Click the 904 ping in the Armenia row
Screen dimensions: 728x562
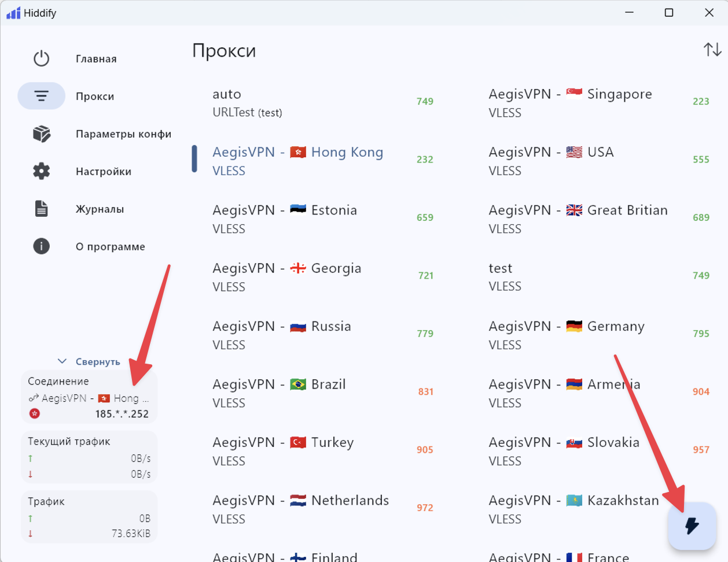701,392
